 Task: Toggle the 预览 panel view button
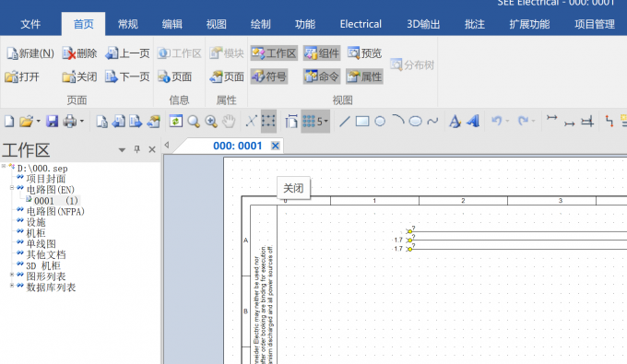[364, 53]
